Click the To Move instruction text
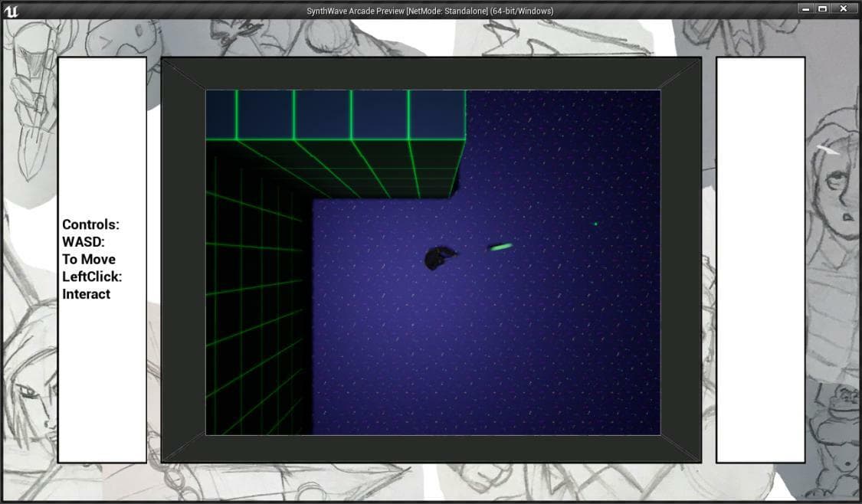Screen dimensions: 862x504 pos(89,259)
